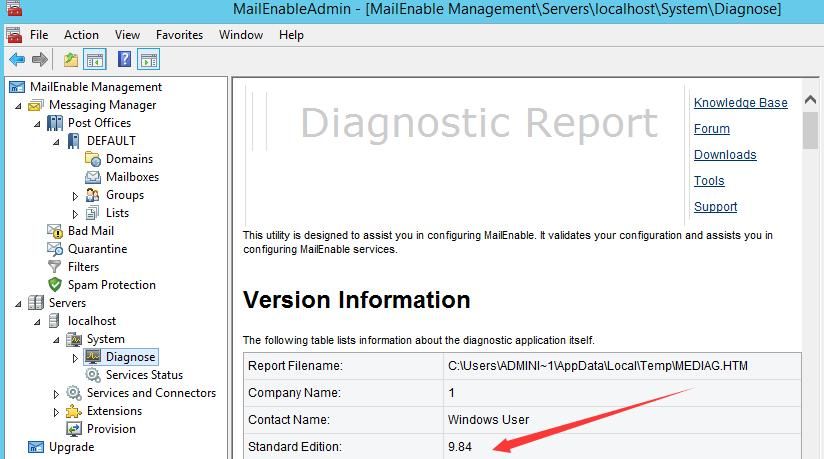
Task: Click the 9.84 Standard Edition value
Action: coord(460,447)
